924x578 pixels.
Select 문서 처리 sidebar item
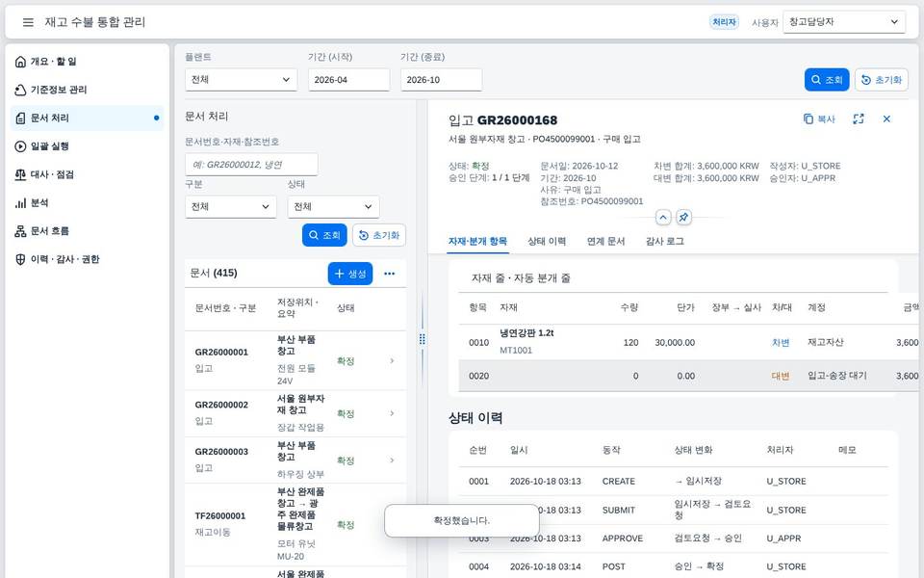point(88,118)
